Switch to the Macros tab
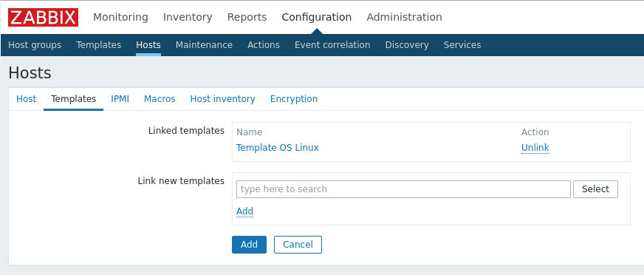644x275 pixels. coord(160,99)
